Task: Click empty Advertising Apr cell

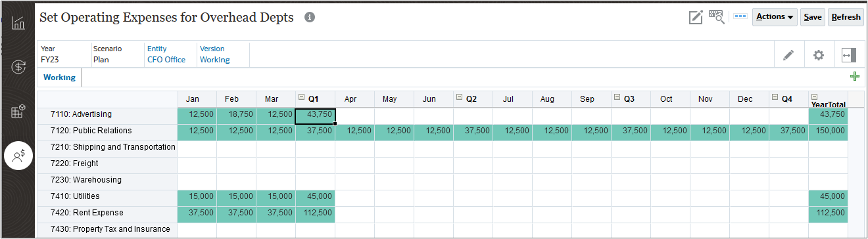Action: point(354,116)
